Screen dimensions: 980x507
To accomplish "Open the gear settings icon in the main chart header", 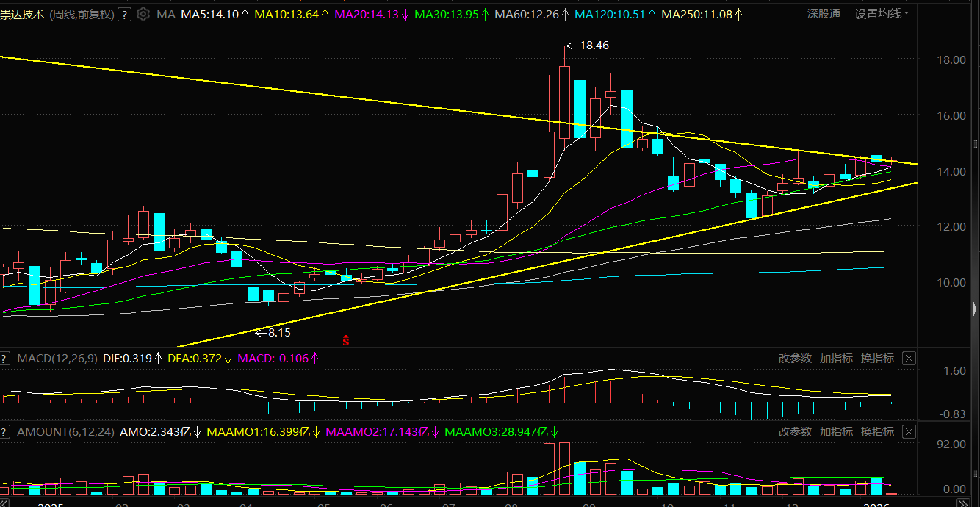I will pos(143,14).
